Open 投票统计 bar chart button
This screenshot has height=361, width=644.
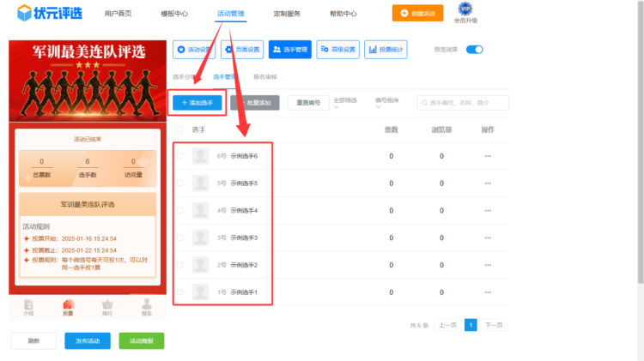pyautogui.click(x=386, y=50)
